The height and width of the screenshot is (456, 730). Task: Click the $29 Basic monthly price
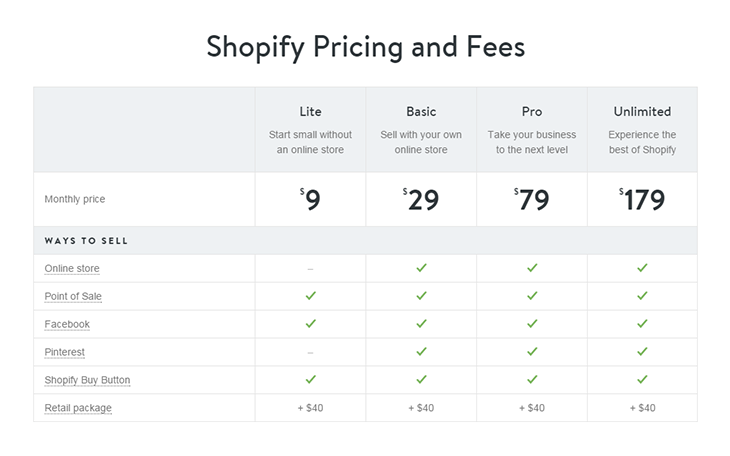[x=421, y=199]
